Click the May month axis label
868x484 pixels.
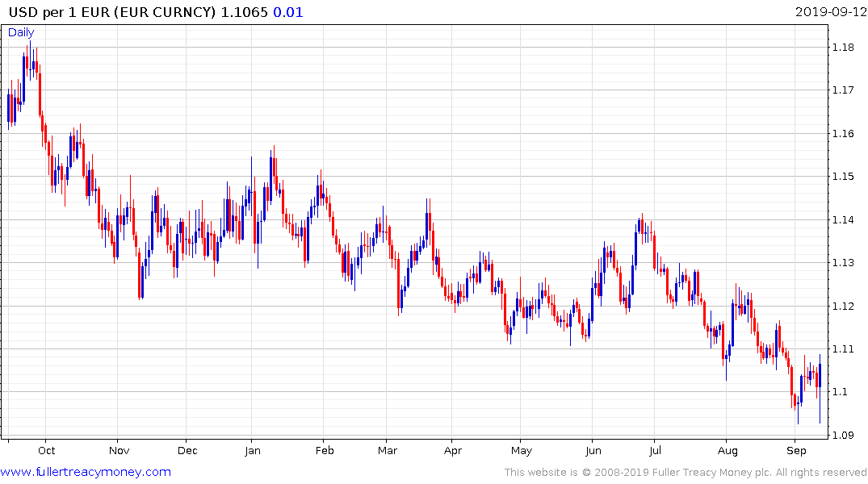(521, 451)
